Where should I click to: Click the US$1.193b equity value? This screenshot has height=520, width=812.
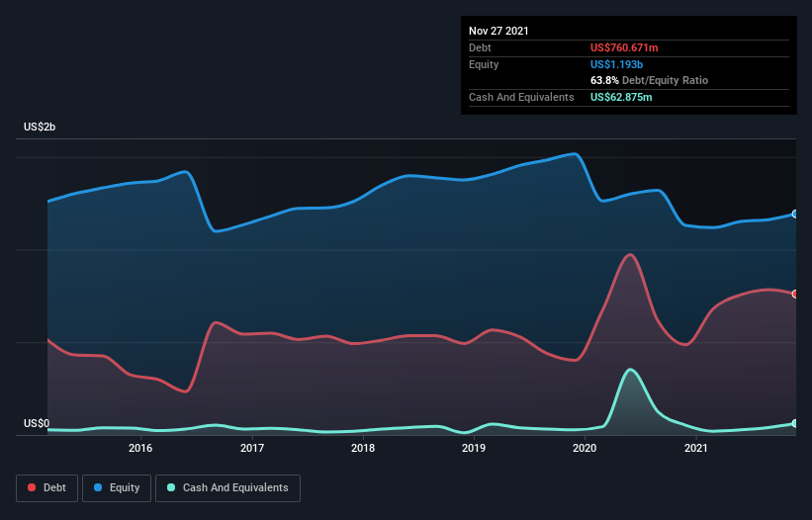616,64
